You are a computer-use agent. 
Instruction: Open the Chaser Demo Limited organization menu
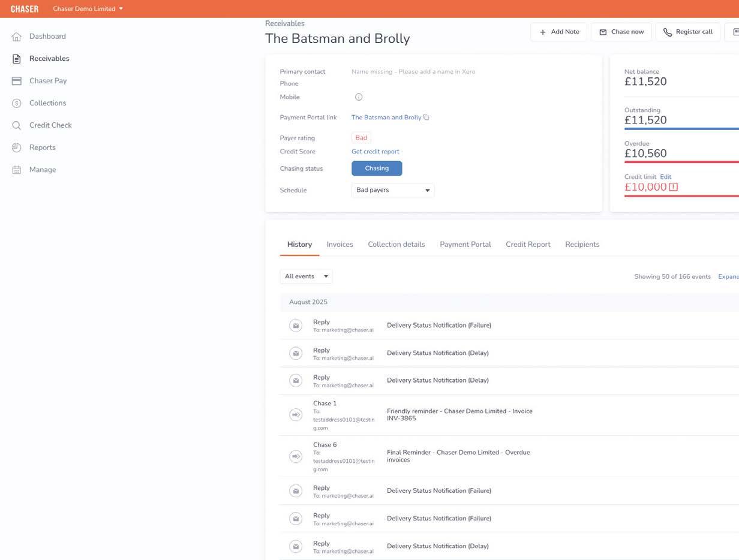coord(88,9)
